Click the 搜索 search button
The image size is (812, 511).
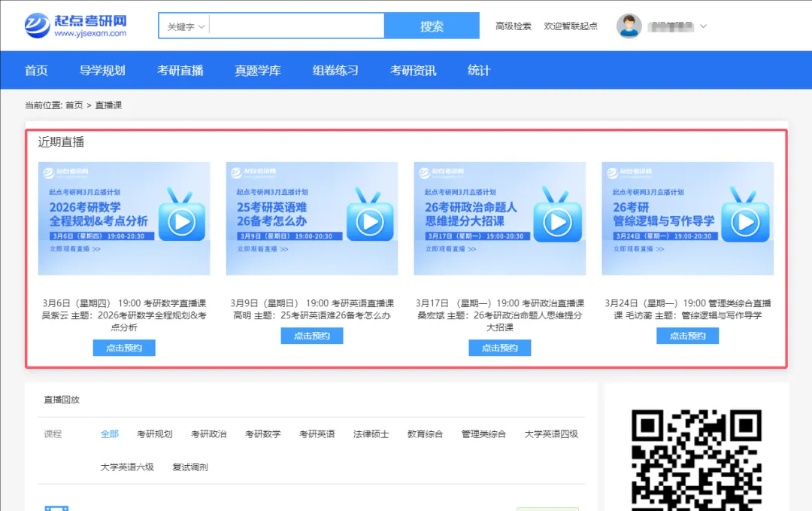click(432, 26)
